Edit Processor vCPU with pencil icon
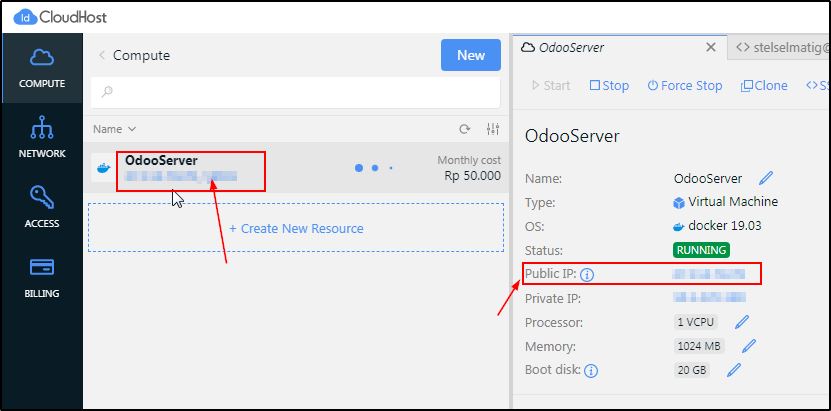This screenshot has height=411, width=831. point(742,322)
